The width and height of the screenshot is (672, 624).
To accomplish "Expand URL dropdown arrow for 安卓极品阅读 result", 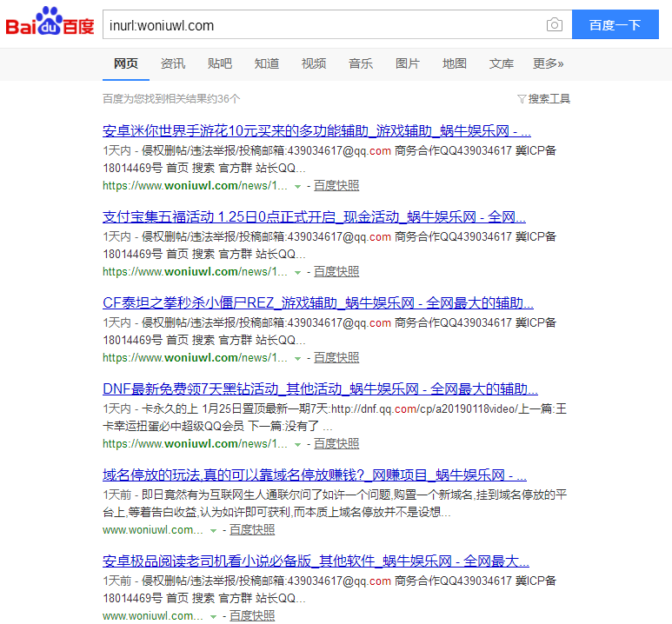I will click(213, 617).
